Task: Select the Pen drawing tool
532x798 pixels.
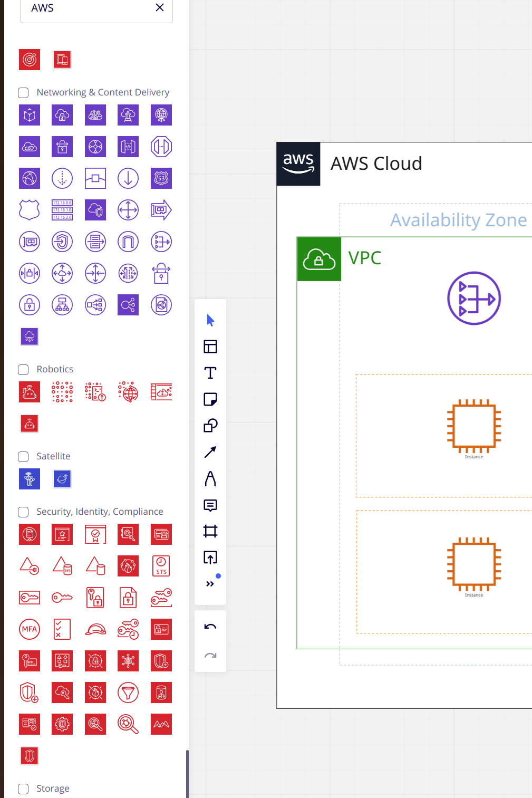Action: coord(210,478)
